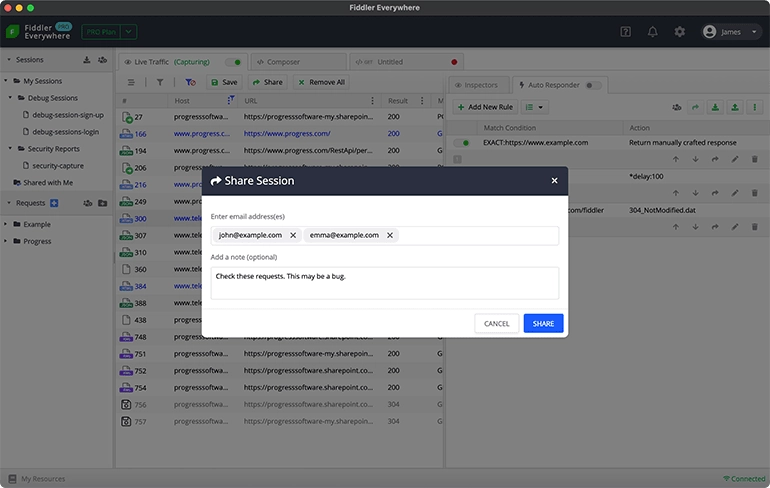Delete the example.com auto responder rule
Screen dimensions: 770x488
pyautogui.click(x=754, y=159)
